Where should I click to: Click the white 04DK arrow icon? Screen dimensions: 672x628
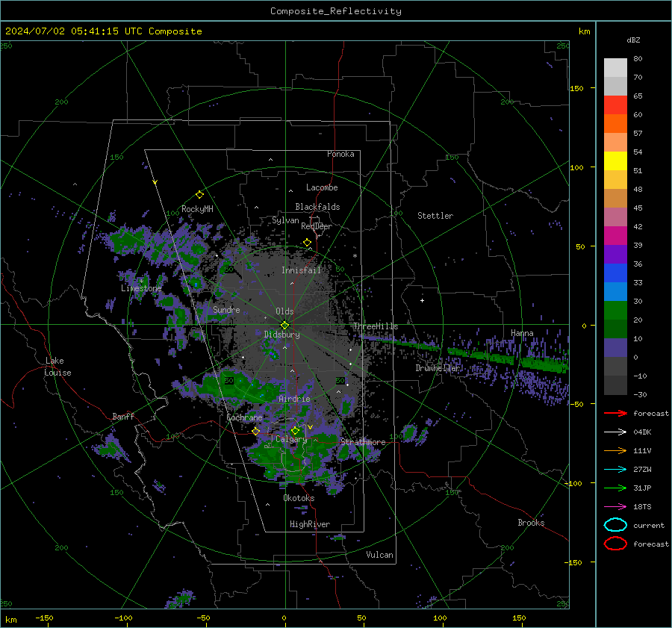click(615, 432)
